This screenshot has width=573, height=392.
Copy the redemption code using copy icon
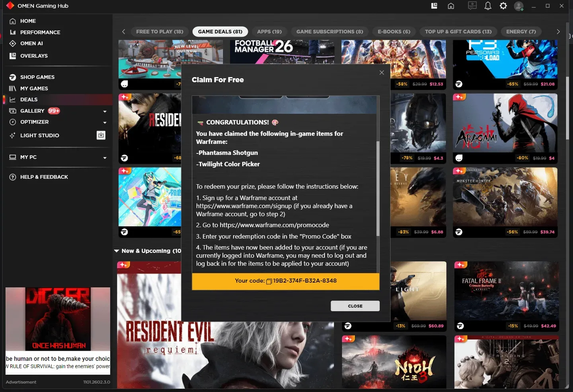tap(269, 281)
